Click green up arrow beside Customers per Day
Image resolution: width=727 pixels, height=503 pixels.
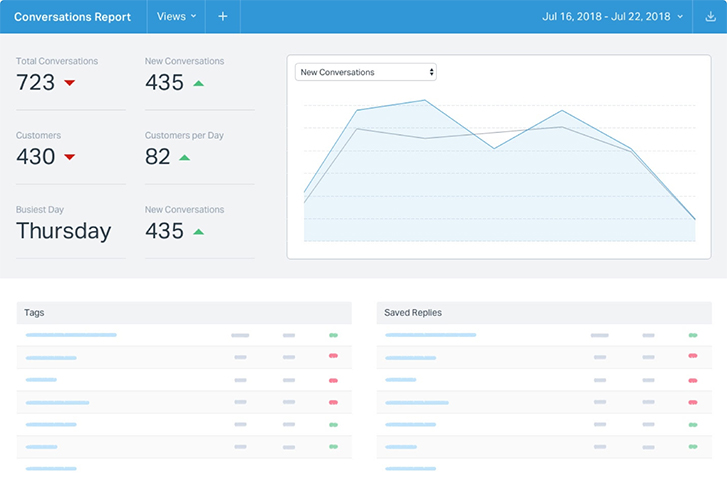point(185,157)
